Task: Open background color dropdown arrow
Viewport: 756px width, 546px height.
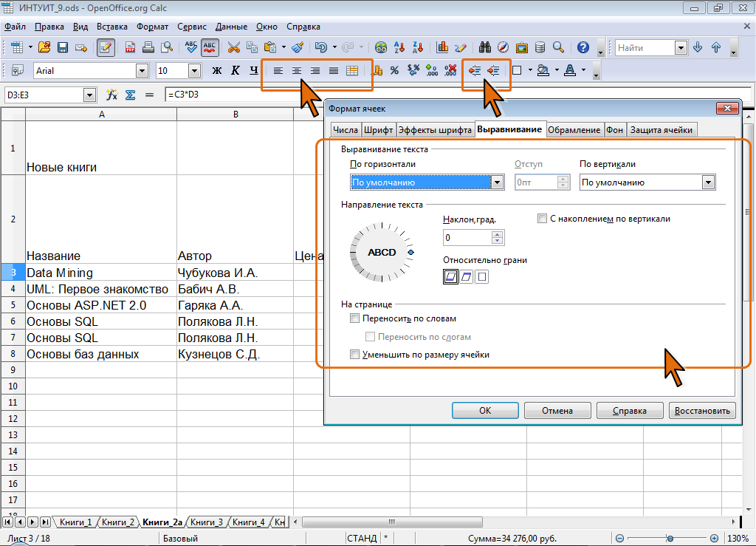Action: pyautogui.click(x=557, y=70)
